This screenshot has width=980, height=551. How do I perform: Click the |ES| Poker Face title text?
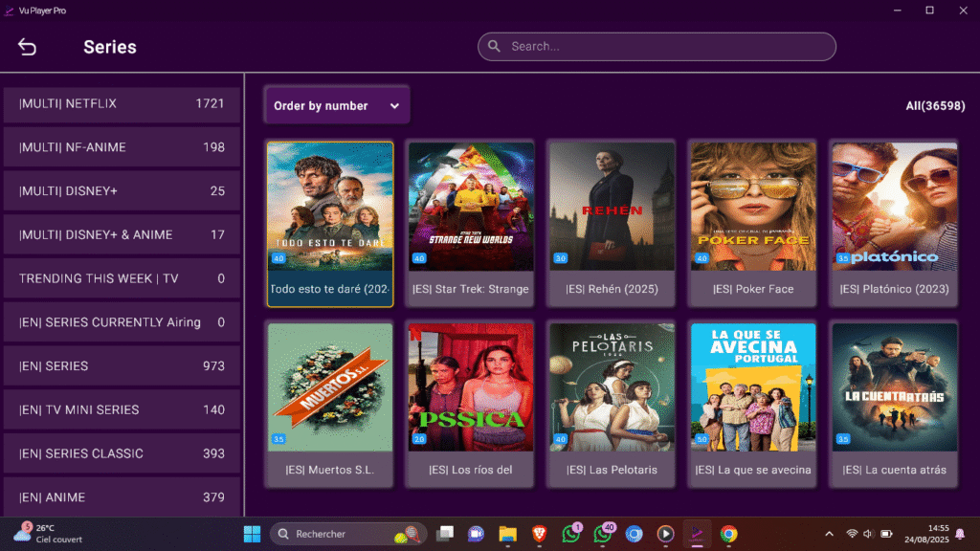753,289
